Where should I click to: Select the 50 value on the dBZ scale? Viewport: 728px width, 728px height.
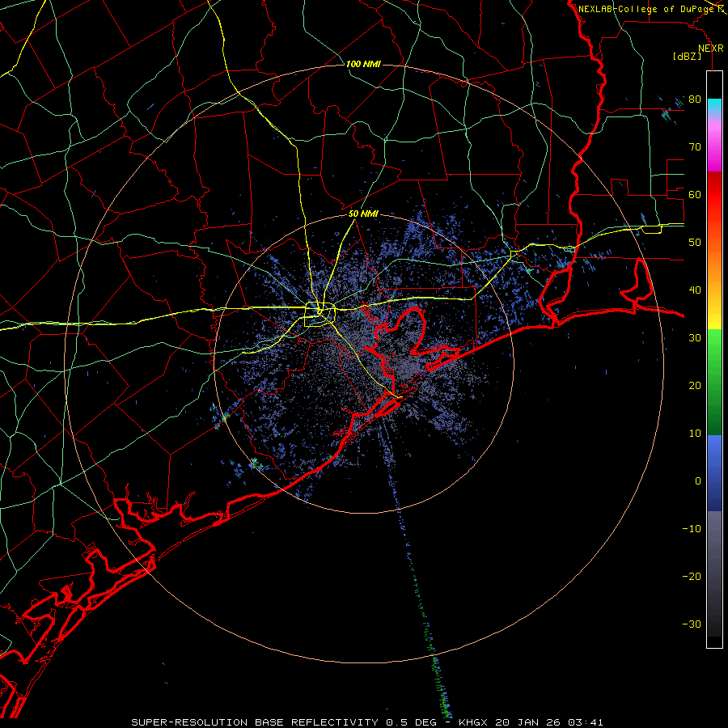pyautogui.click(x=695, y=243)
